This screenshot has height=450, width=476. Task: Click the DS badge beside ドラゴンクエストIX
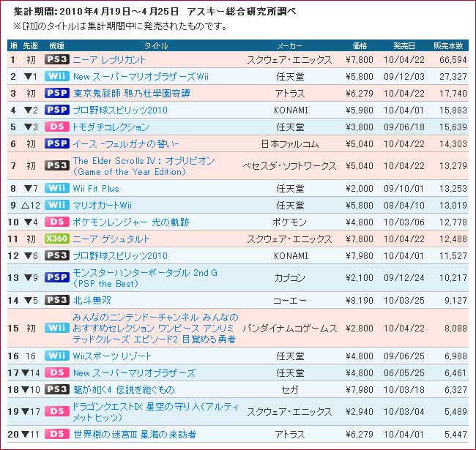[x=57, y=411]
